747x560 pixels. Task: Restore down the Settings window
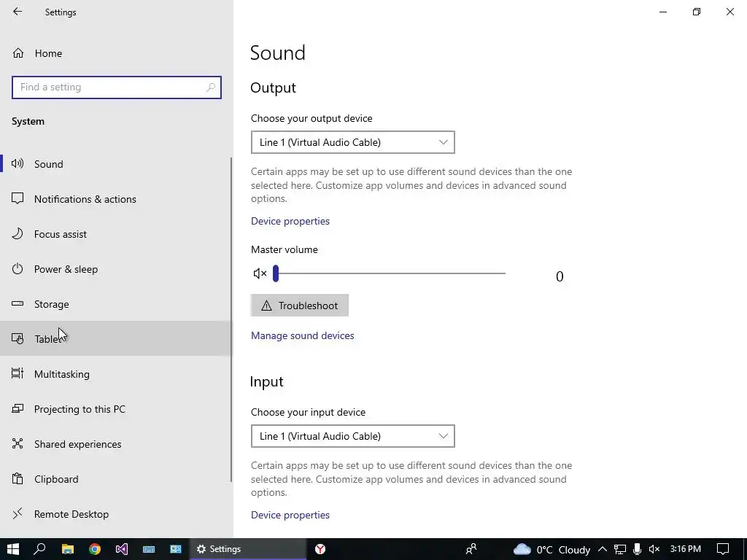click(697, 12)
